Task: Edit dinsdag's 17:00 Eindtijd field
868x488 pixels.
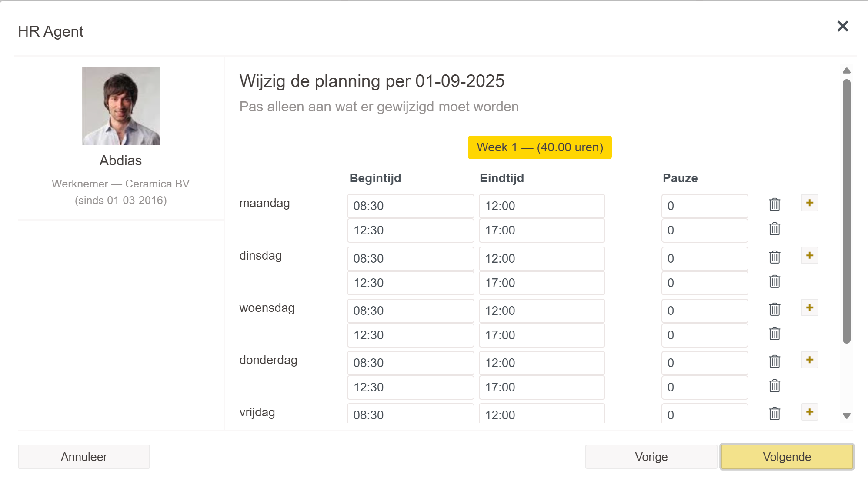Action: [541, 283]
